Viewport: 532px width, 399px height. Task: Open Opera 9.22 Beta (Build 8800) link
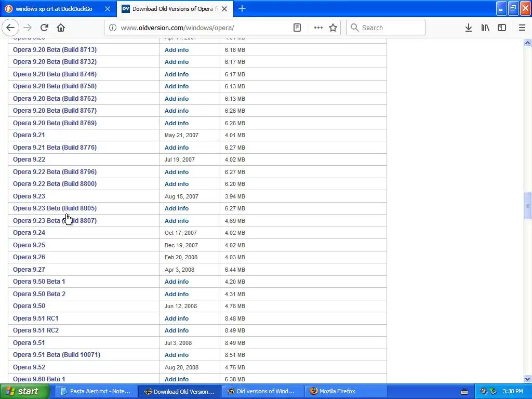pos(55,184)
